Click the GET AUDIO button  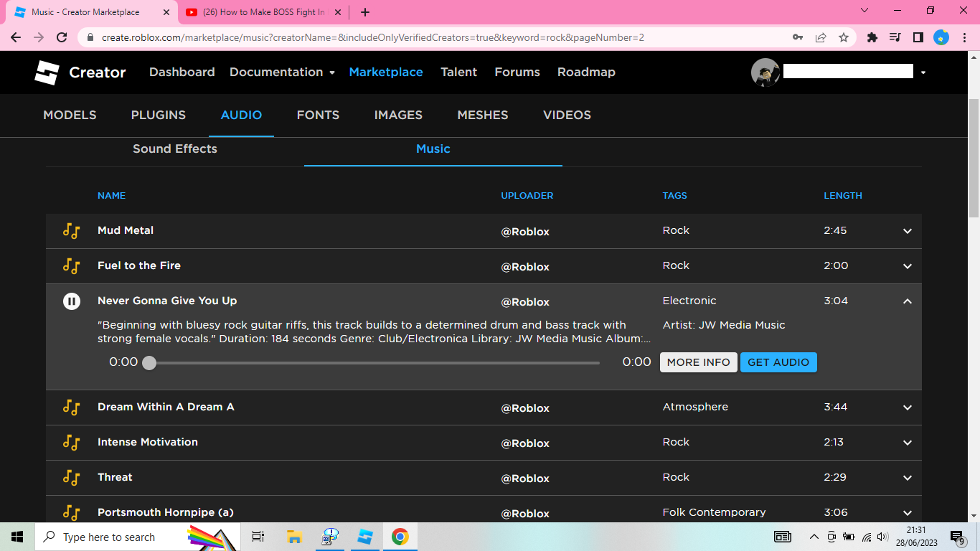point(778,362)
